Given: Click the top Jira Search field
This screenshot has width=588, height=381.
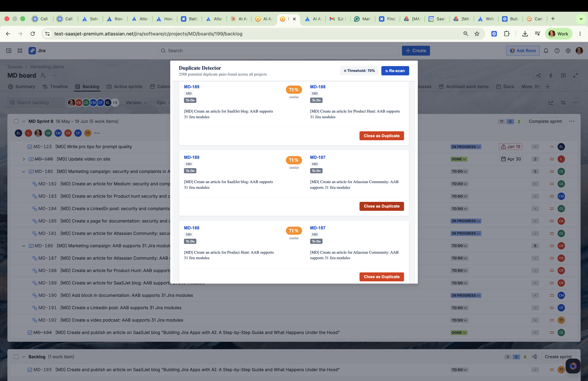Looking at the screenshot, I should tap(278, 51).
